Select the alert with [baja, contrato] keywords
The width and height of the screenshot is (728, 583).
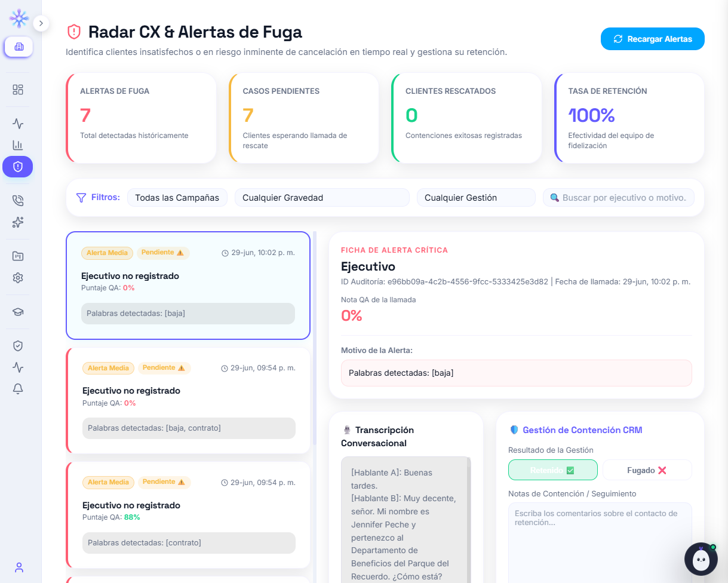point(189,400)
